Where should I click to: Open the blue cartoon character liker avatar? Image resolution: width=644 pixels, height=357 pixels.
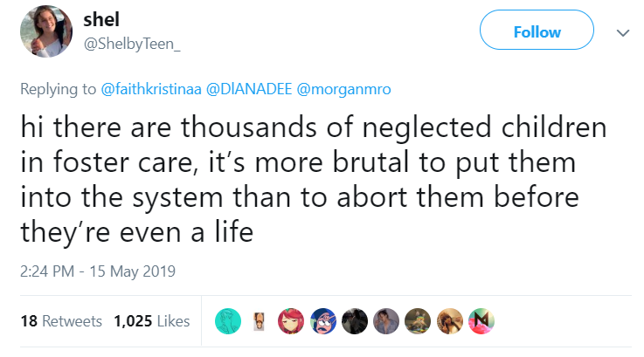click(x=322, y=321)
